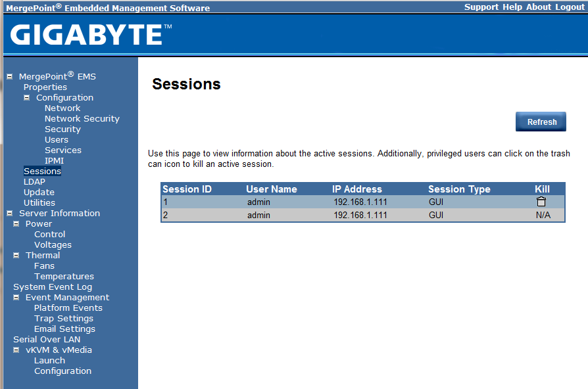Collapse the vKVM & vMedia tree node
The height and width of the screenshot is (389, 588).
coord(16,350)
